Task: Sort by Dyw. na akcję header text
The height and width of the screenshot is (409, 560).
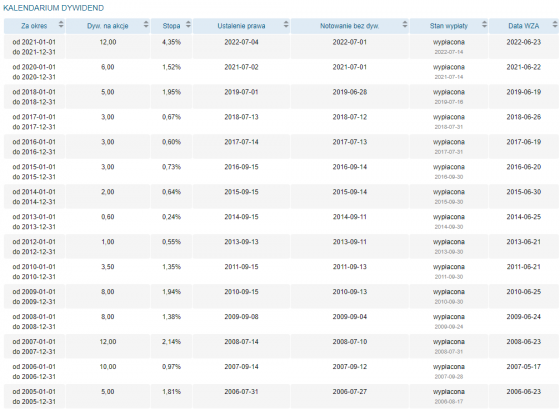Action: pyautogui.click(x=108, y=26)
